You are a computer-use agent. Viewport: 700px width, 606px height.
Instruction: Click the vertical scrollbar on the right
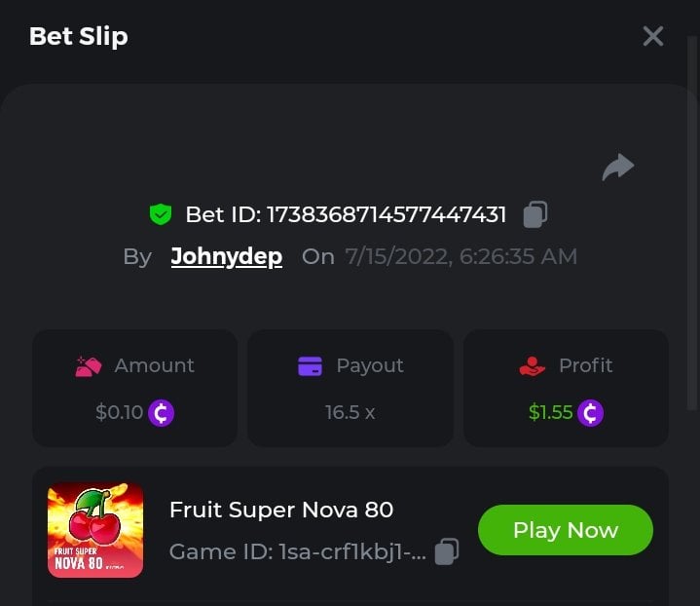[692, 223]
